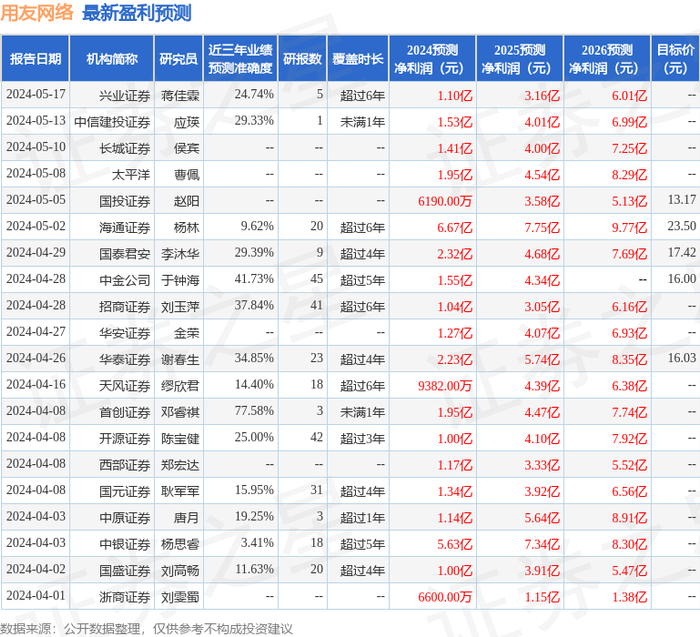Click researcher 谢春生
Viewport: 700px width, 637px height.
[x=180, y=359]
